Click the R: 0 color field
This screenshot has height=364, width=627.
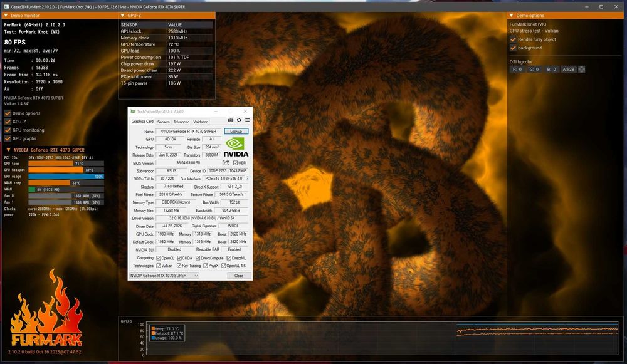click(x=517, y=69)
